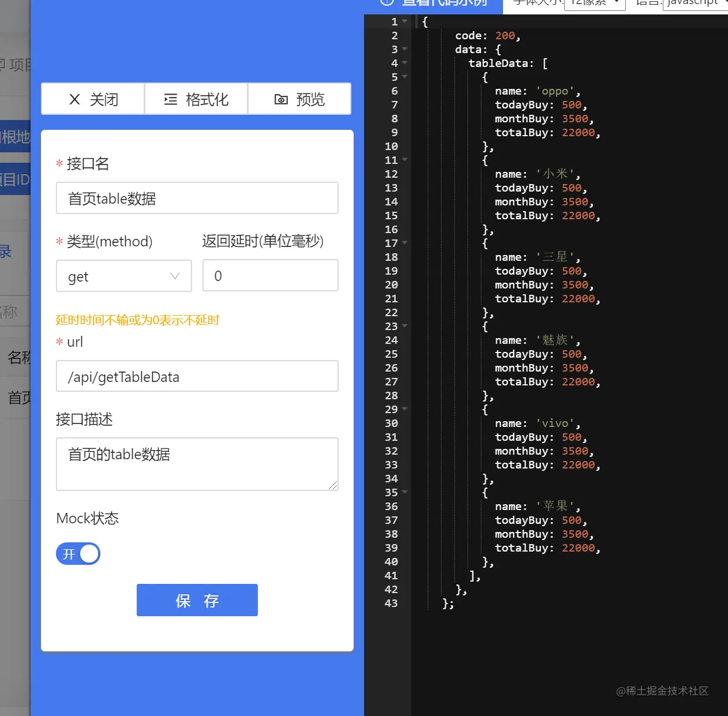Close the interface editor via 关闭
Screen dimensions: 728x716
point(93,99)
